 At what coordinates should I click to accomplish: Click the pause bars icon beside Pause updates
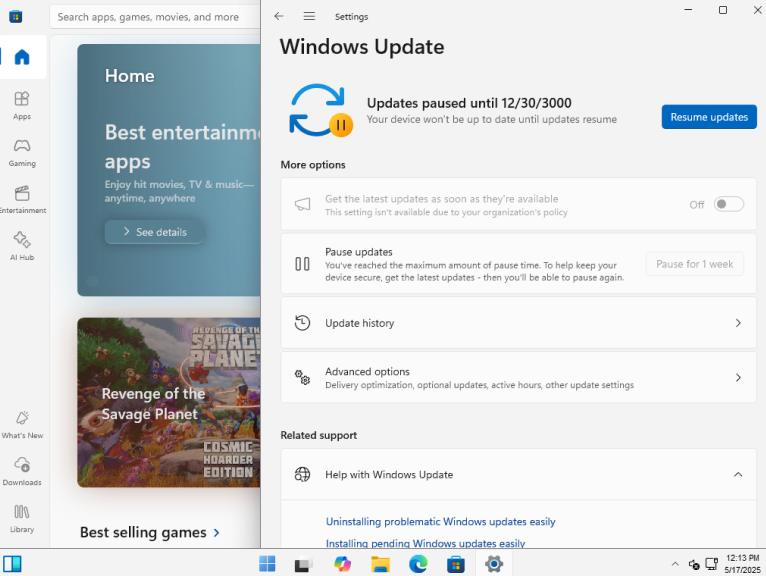coord(302,264)
